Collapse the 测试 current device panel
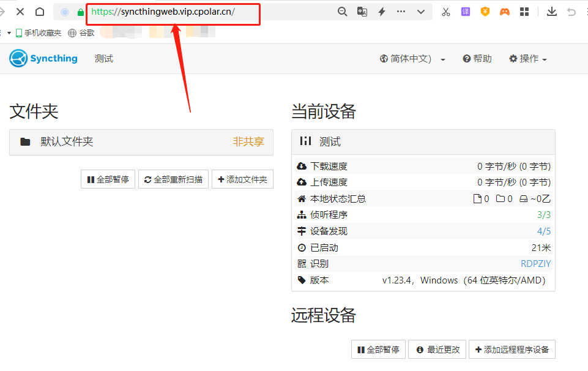The height and width of the screenshot is (371, 588). tap(423, 142)
